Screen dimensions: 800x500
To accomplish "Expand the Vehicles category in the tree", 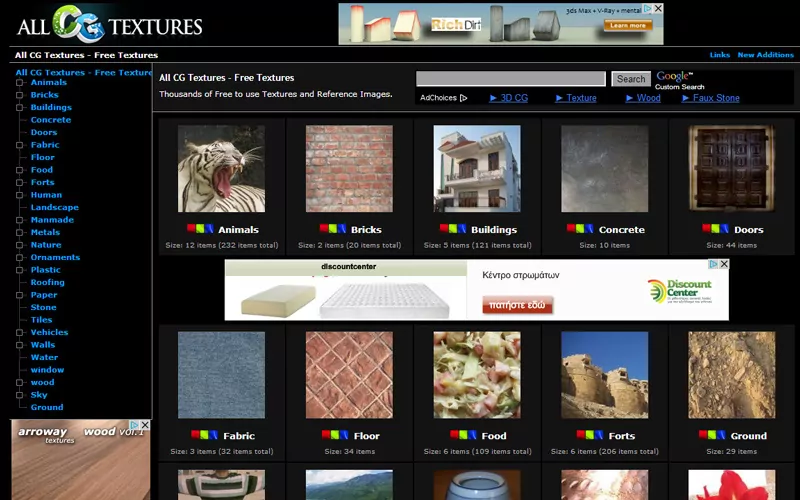I will (19, 333).
